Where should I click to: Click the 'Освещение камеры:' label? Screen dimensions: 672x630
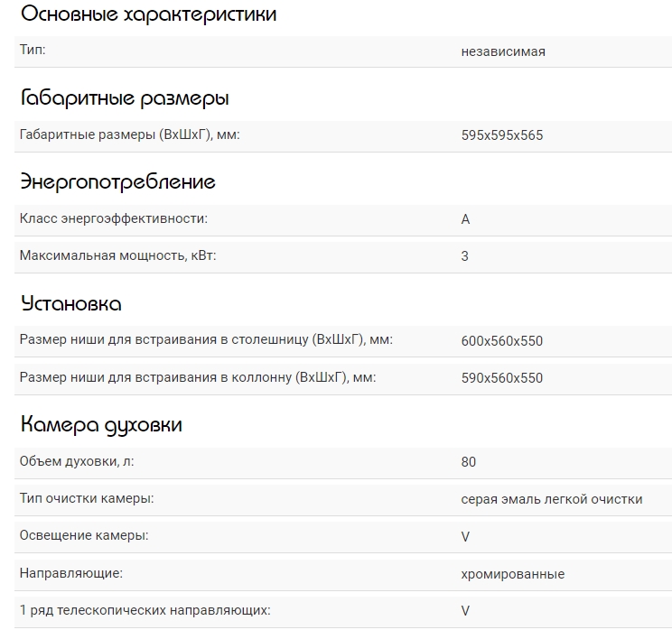[84, 535]
